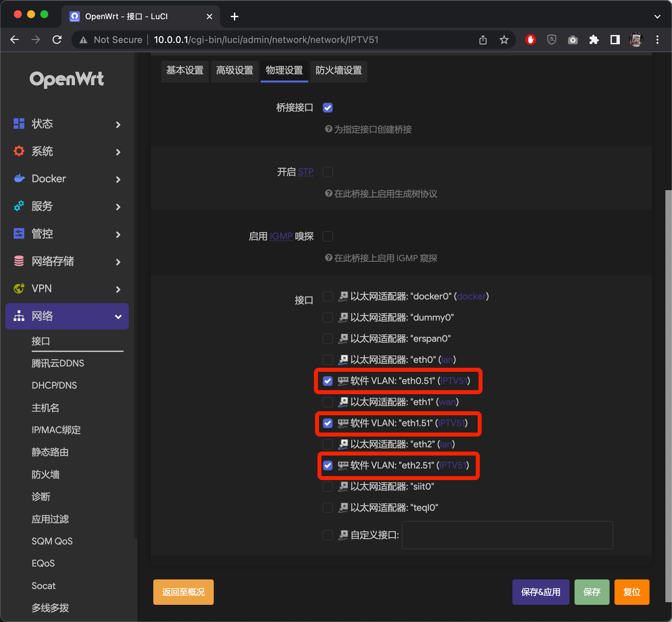Uncheck software VLAN eth0.51 interface
This screenshot has height=622, width=672.
coord(327,381)
